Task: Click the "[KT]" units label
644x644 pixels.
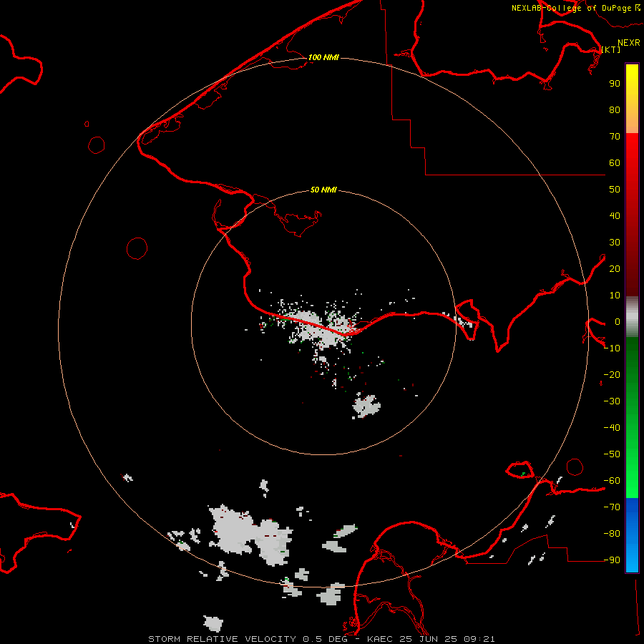Action: coord(611,49)
